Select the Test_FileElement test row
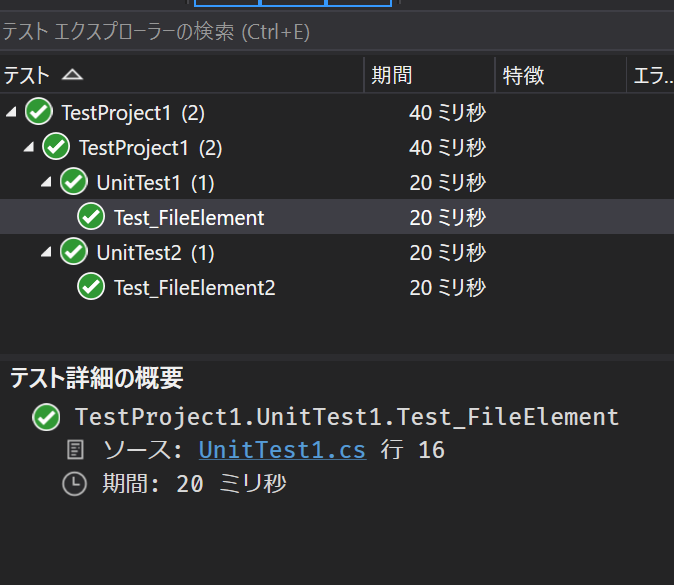The image size is (674, 585). (x=337, y=217)
